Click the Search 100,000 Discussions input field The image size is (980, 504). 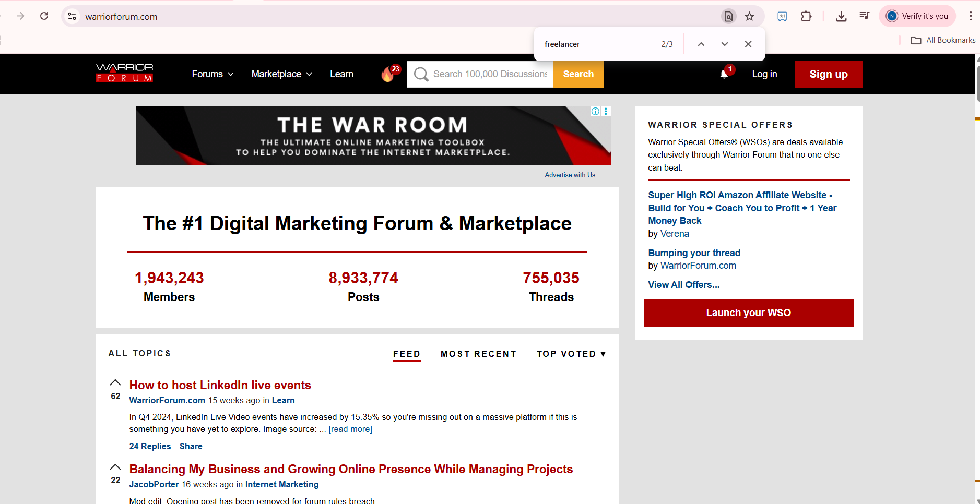tap(480, 74)
